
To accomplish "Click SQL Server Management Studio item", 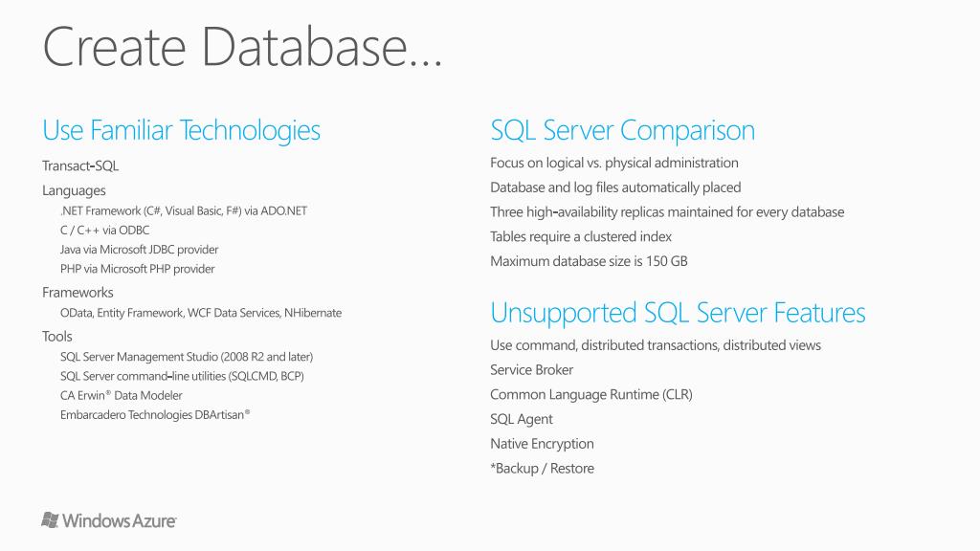I will click(x=187, y=357).
